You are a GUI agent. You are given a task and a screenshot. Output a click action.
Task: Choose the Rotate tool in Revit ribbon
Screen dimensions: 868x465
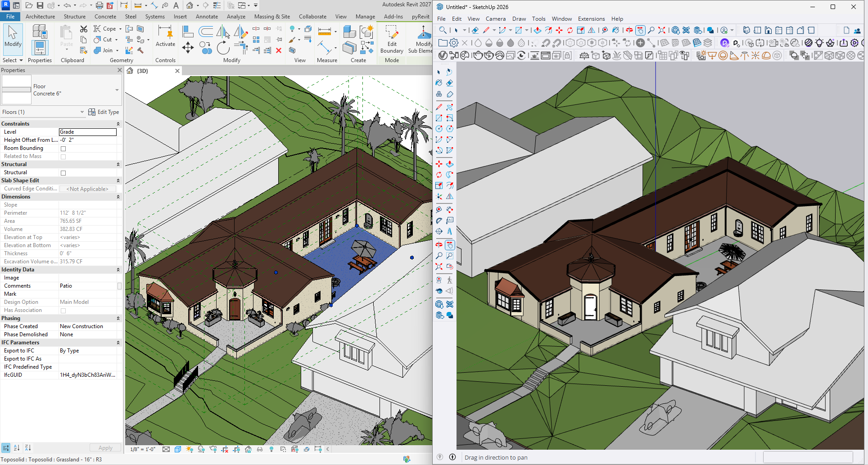tap(223, 47)
